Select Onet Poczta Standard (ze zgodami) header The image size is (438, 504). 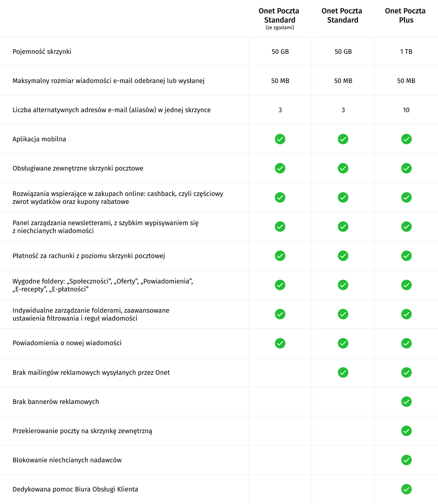tap(279, 18)
